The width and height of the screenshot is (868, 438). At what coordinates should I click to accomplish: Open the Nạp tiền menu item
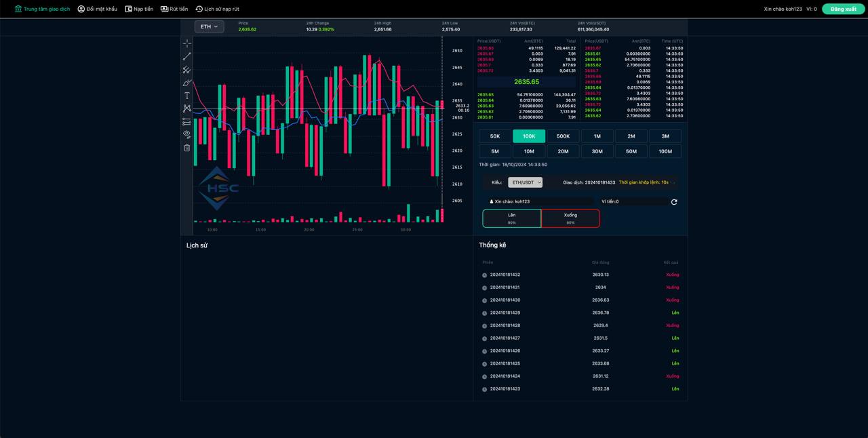tap(139, 9)
